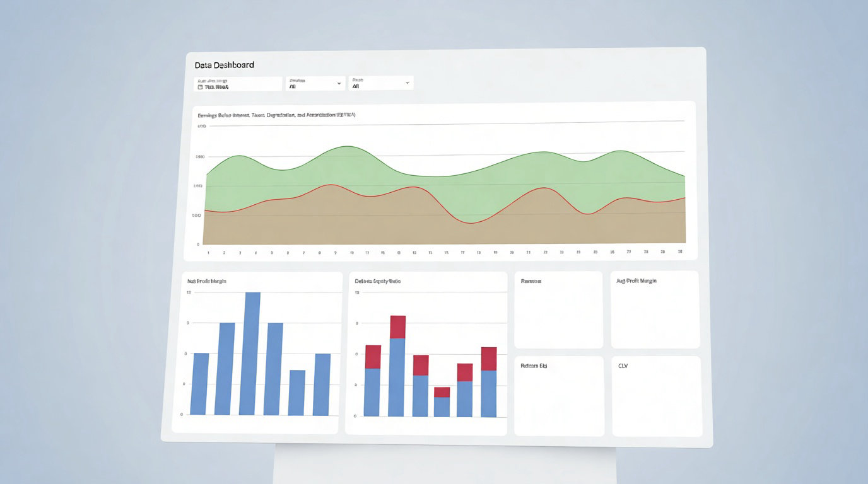Open the rightmost All filter dropdown

380,83
